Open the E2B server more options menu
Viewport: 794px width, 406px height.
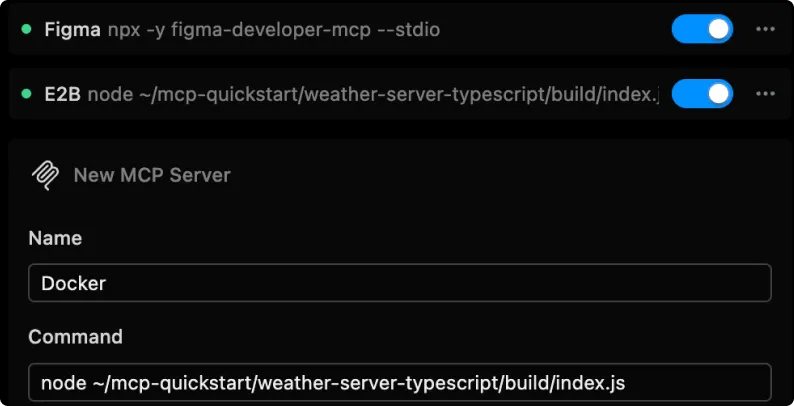click(x=765, y=95)
